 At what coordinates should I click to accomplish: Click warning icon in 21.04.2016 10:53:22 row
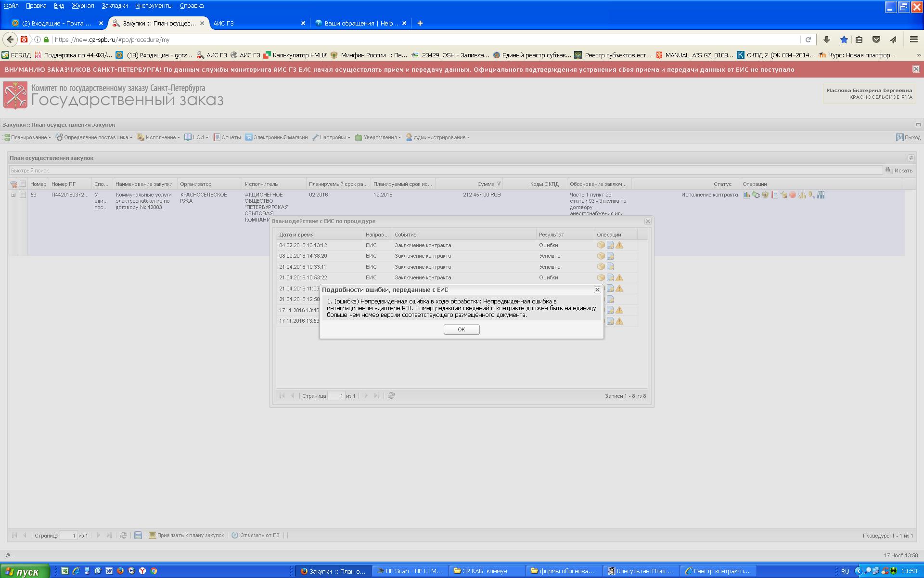(x=619, y=277)
